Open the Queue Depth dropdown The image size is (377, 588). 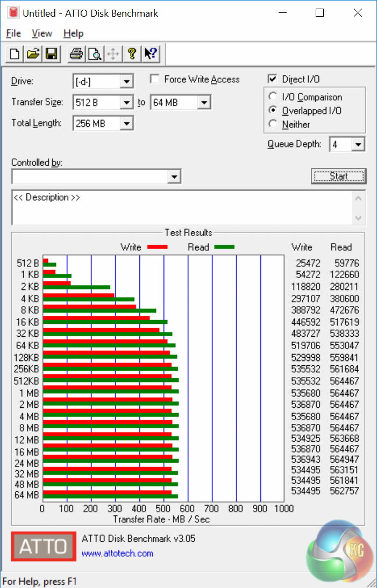coord(358,144)
